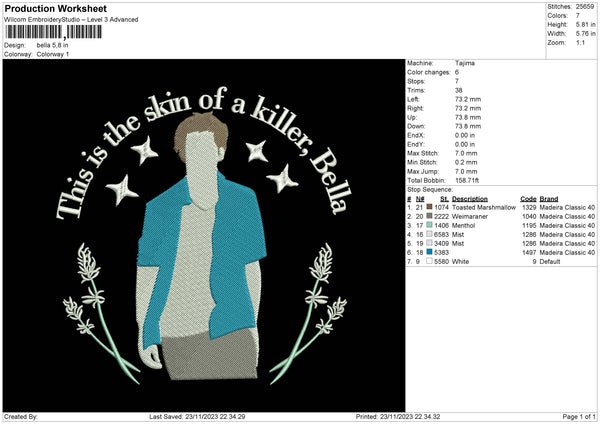The image size is (600, 424).
Task: Click the Machine value Tajima
Action: [465, 63]
